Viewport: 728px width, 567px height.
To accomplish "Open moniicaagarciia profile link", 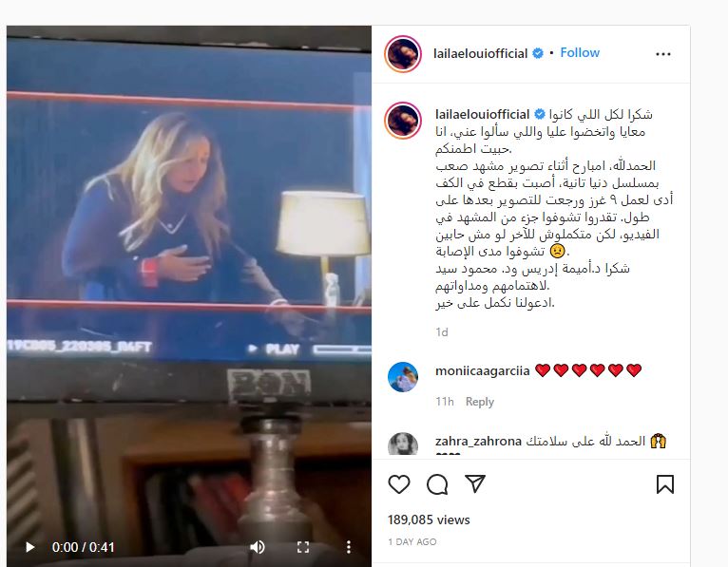I will coord(483,370).
